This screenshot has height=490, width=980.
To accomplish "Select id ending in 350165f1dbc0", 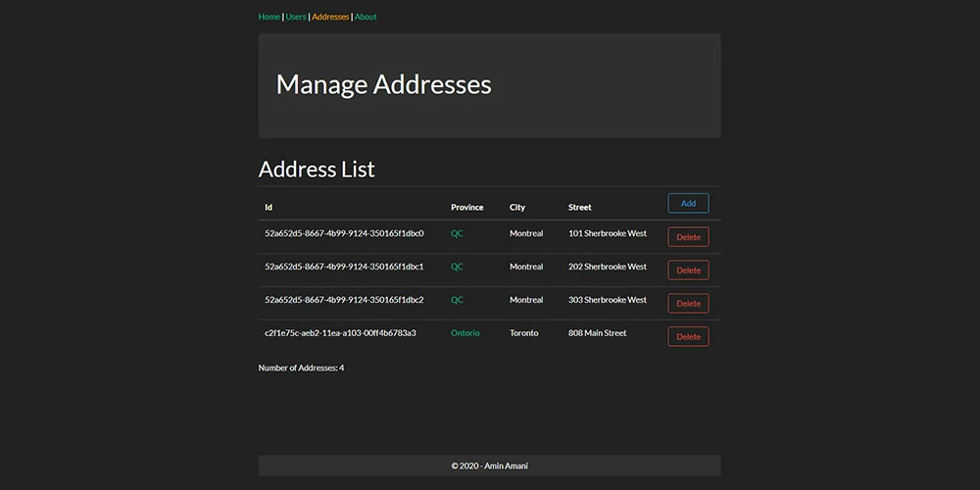I will pyautogui.click(x=344, y=234).
